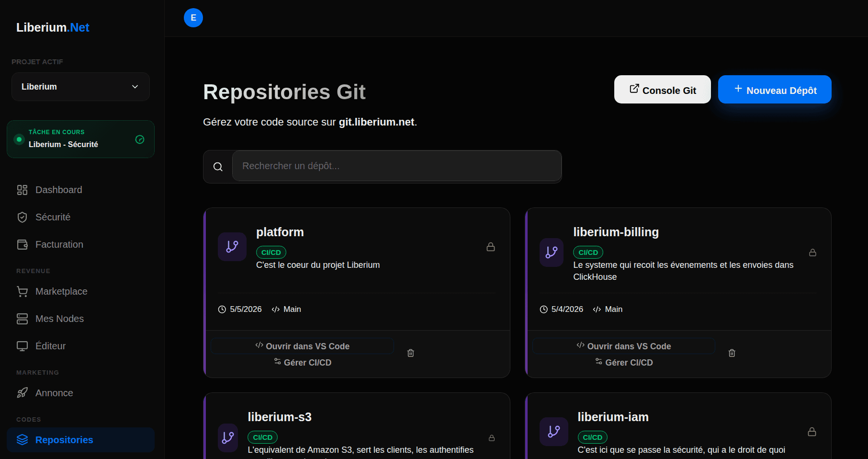Click the Main branch label on platform
Viewport: 868px width, 459px height.
coord(292,310)
